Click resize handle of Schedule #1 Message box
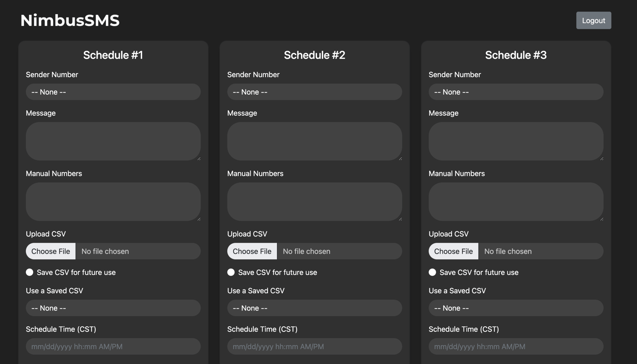Image resolution: width=637 pixels, height=364 pixels. coord(199,159)
